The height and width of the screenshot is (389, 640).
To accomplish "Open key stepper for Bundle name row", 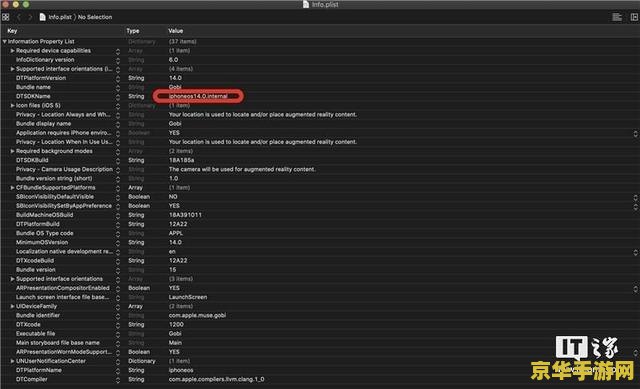I will click(118, 88).
